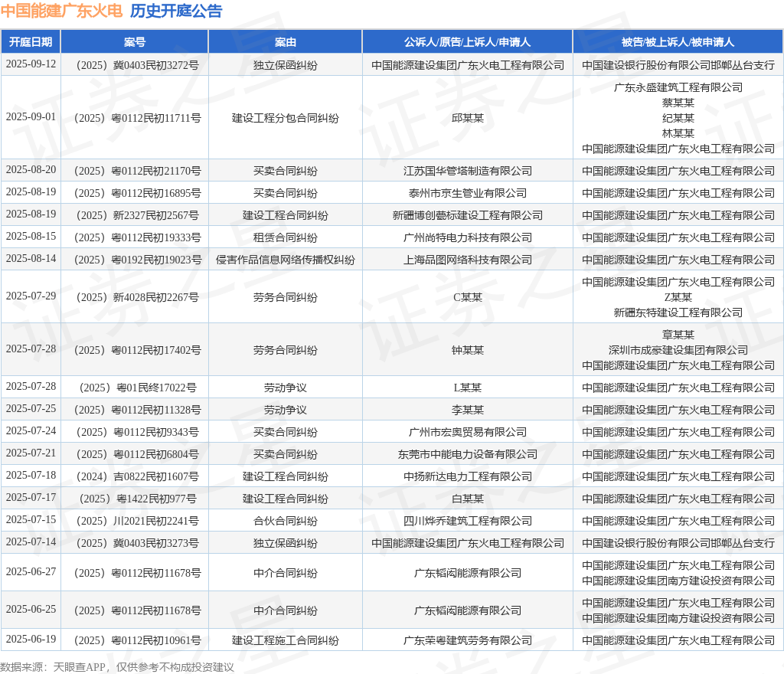The width and height of the screenshot is (784, 674).
Task: Select the date 2025-07-29
Action: [31, 296]
